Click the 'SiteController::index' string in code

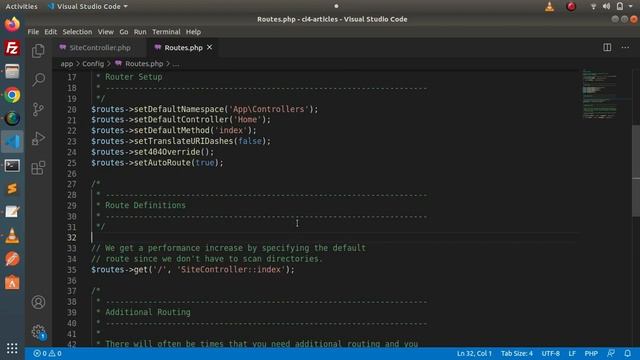(x=231, y=270)
